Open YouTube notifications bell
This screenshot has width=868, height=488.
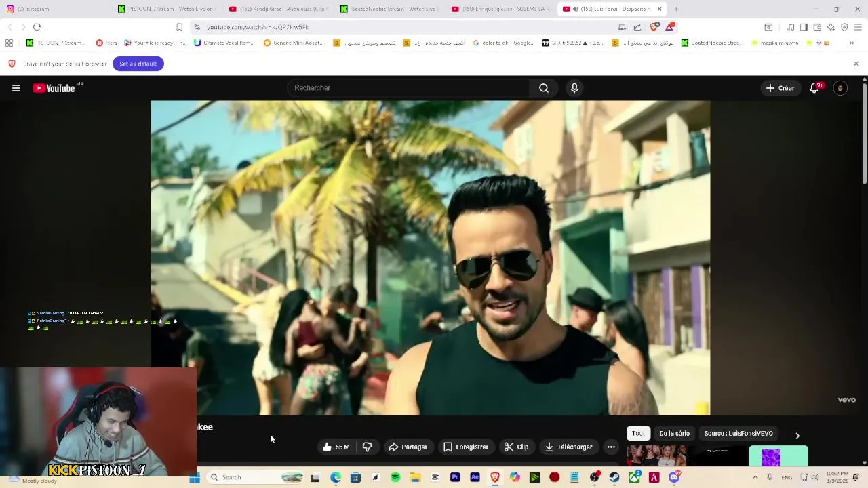[x=814, y=88]
